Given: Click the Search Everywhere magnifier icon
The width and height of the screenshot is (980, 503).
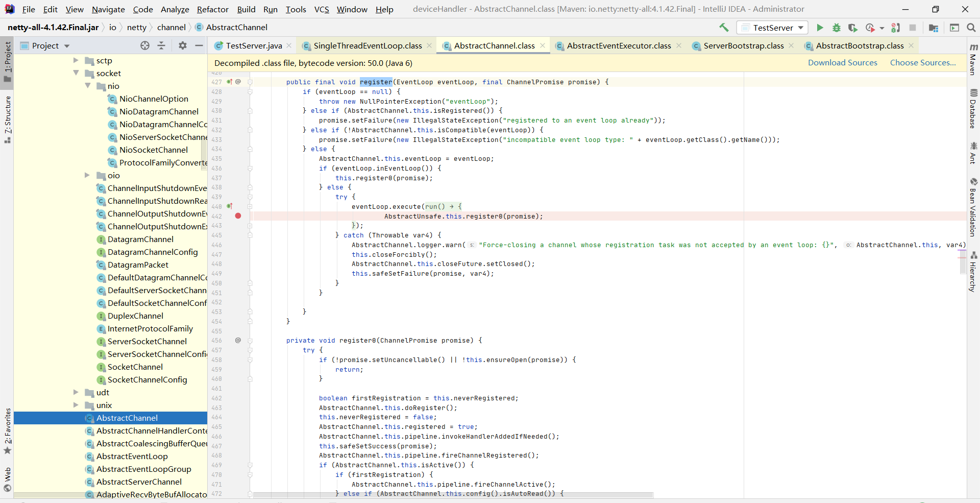Looking at the screenshot, I should pos(971,28).
